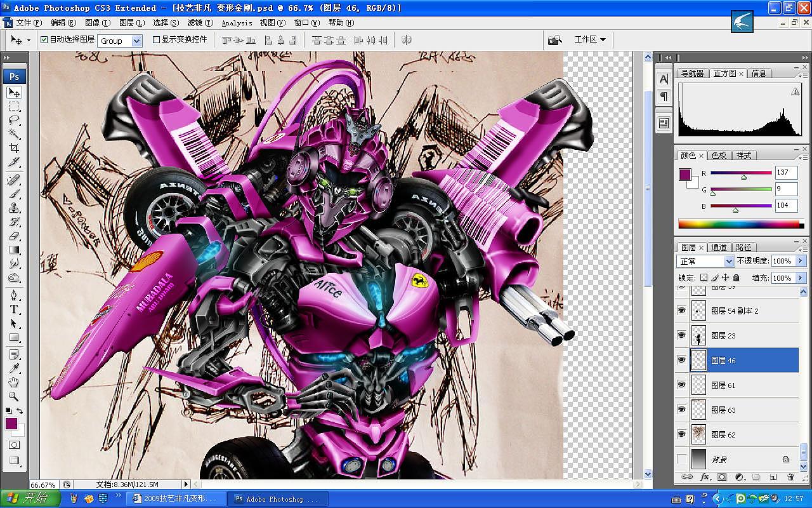Expand the 不透明度 opacity slider arrow
This screenshot has height=508, width=812.
[801, 261]
